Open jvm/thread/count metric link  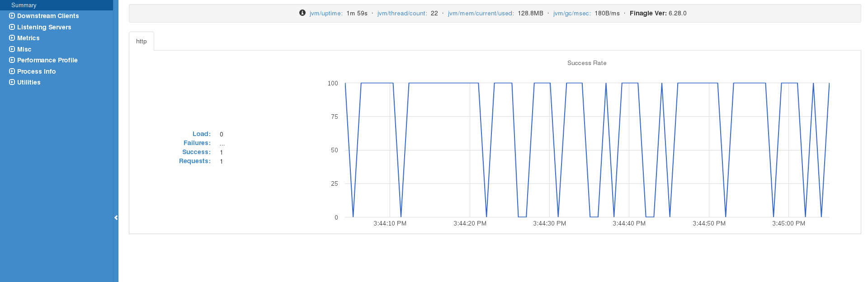[x=402, y=14]
